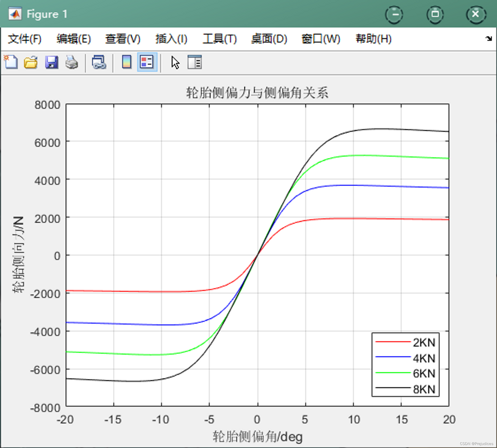Open the 工具(T) menu
Image resolution: width=497 pixels, height=448 pixels.
point(220,39)
